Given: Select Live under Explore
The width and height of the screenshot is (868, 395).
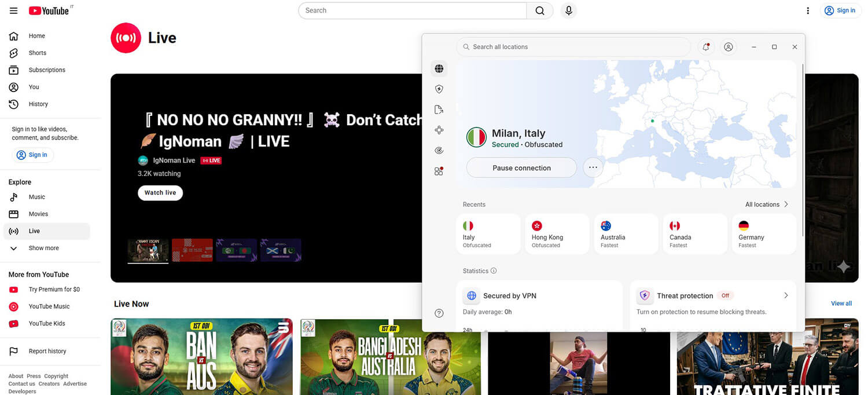Looking at the screenshot, I should point(47,231).
